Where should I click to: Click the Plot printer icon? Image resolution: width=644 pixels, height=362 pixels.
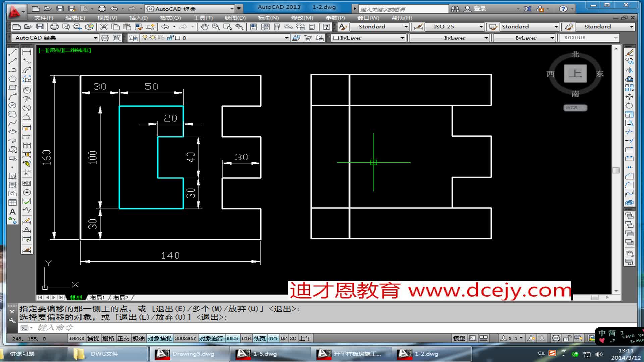click(x=54, y=27)
